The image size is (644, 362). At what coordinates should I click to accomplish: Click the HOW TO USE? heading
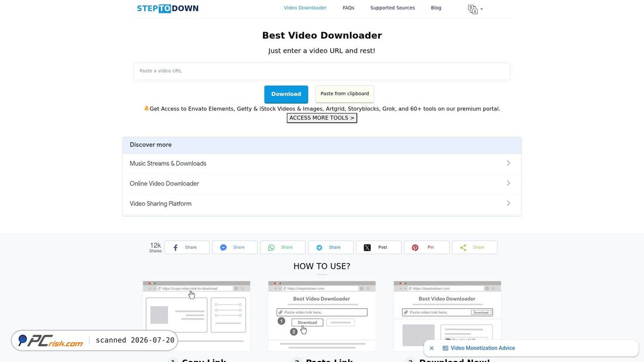321,266
